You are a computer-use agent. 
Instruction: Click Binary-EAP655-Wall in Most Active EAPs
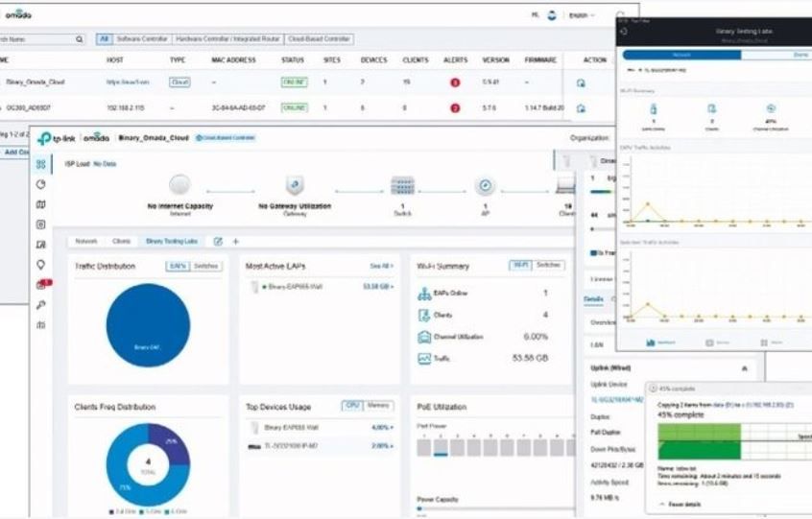(295, 287)
